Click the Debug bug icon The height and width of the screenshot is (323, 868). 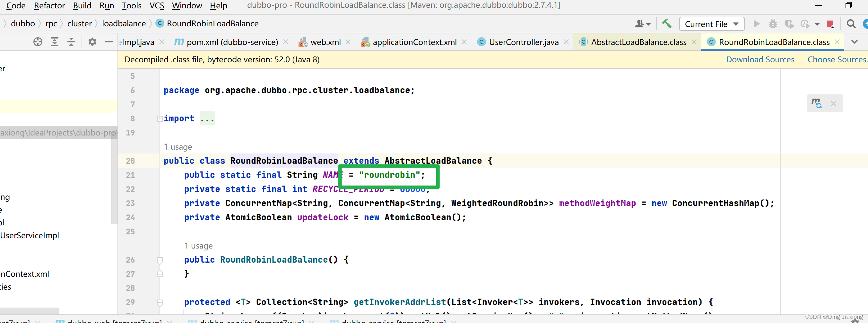coord(773,24)
